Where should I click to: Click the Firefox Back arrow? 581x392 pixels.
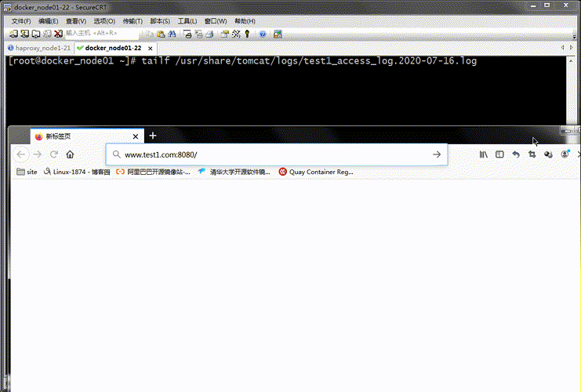(x=20, y=154)
